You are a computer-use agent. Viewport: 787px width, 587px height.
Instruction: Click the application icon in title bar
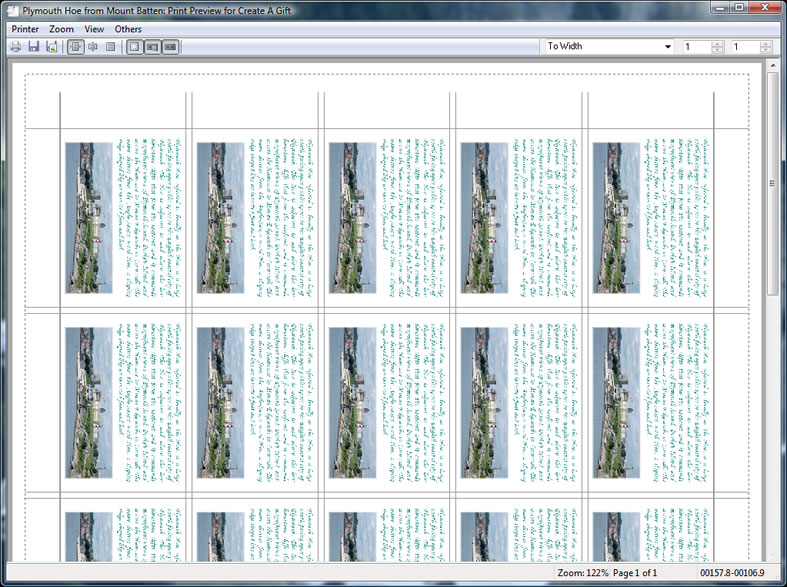pyautogui.click(x=14, y=11)
